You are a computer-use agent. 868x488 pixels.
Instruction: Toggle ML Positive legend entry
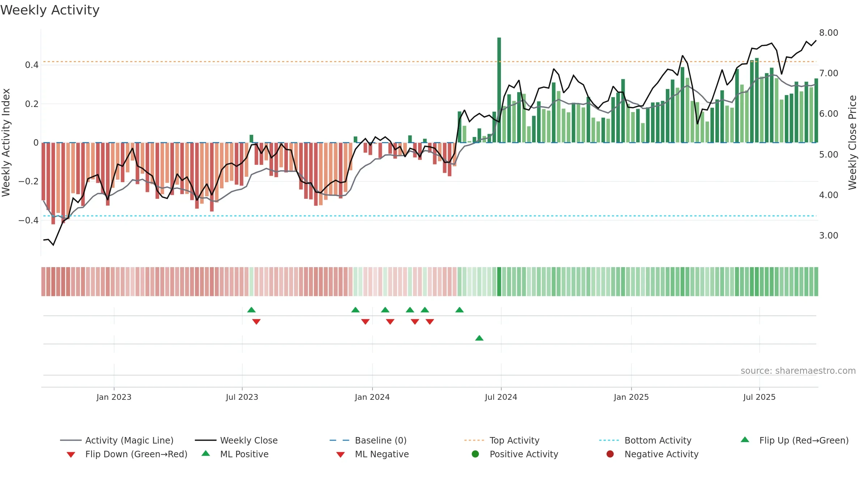coord(235,454)
